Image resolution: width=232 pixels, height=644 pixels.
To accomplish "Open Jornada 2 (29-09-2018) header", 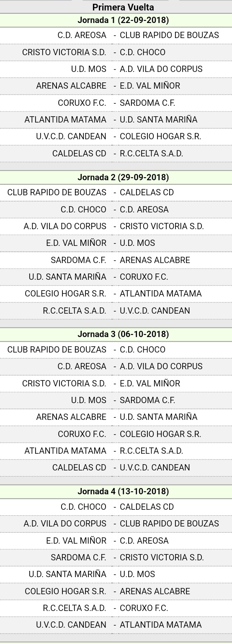I will (123, 177).
